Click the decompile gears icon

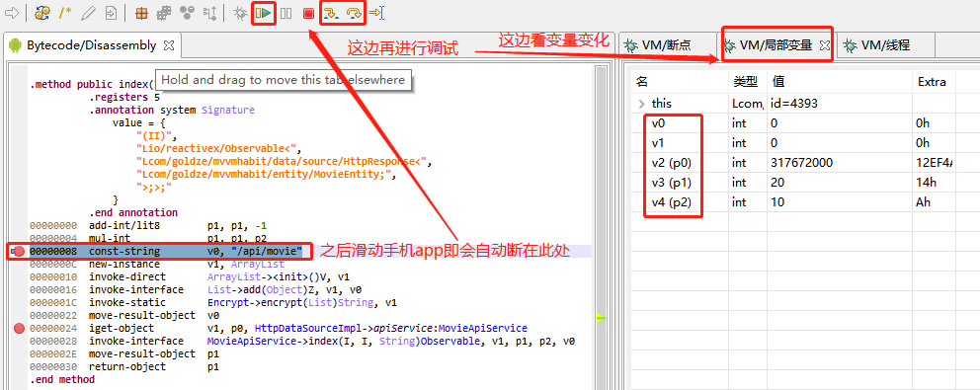[42, 13]
